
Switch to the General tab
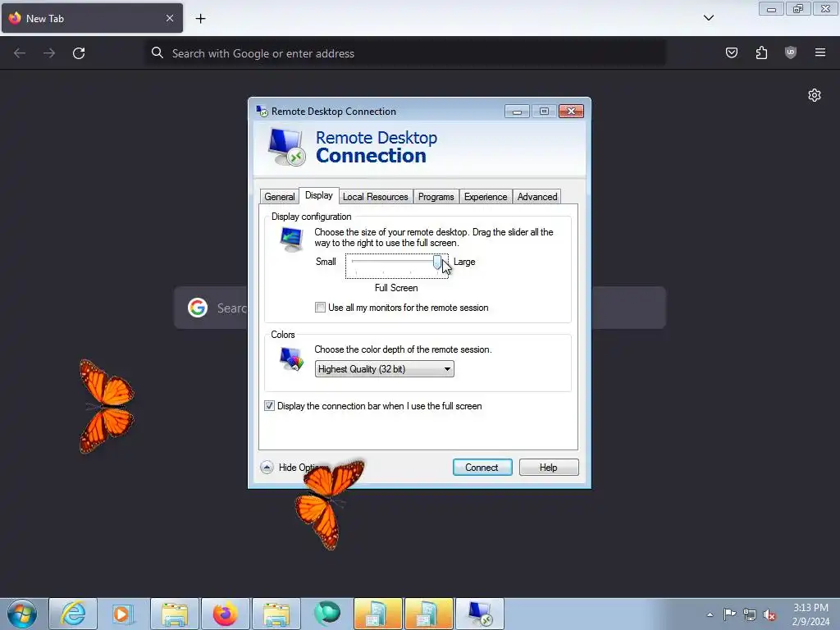coord(279,197)
